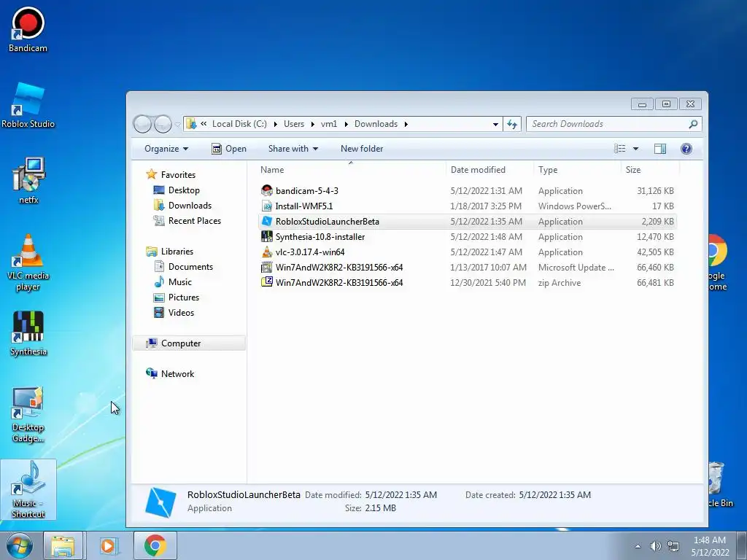Go to Users in breadcrumb path
Screen dimensions: 747x560
pyautogui.click(x=294, y=124)
